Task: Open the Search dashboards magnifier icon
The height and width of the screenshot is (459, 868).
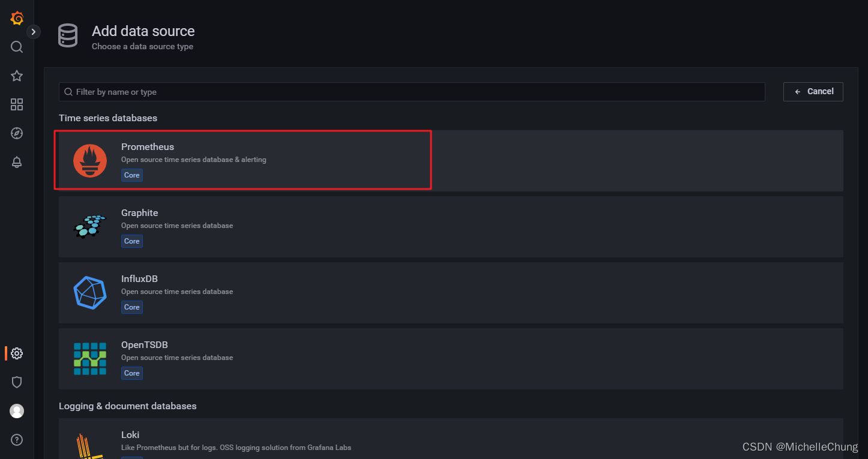Action: coord(17,47)
